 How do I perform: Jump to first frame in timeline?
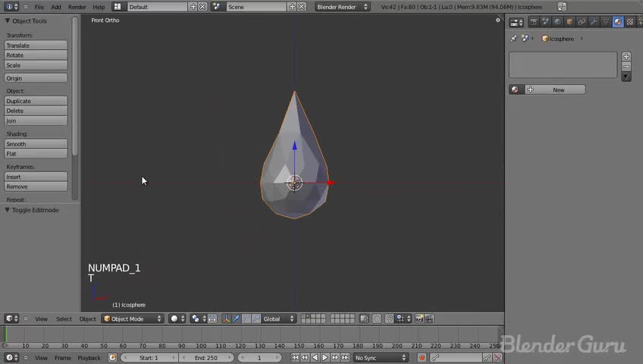[x=295, y=357]
